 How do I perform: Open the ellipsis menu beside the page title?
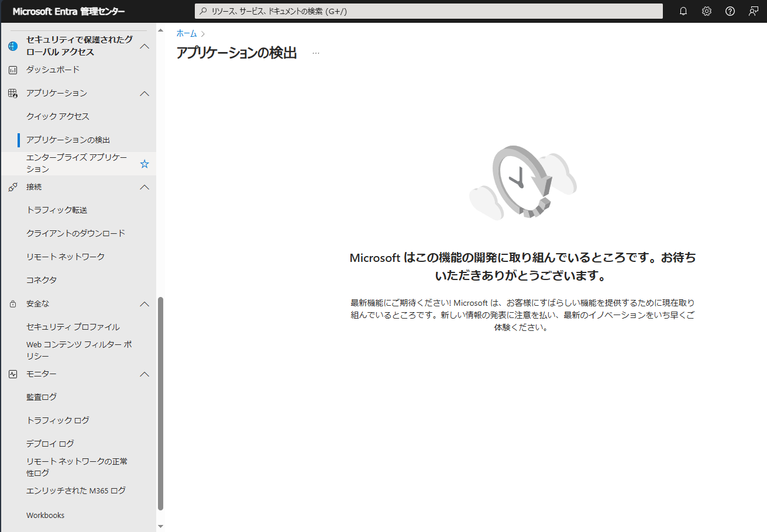pyautogui.click(x=316, y=53)
